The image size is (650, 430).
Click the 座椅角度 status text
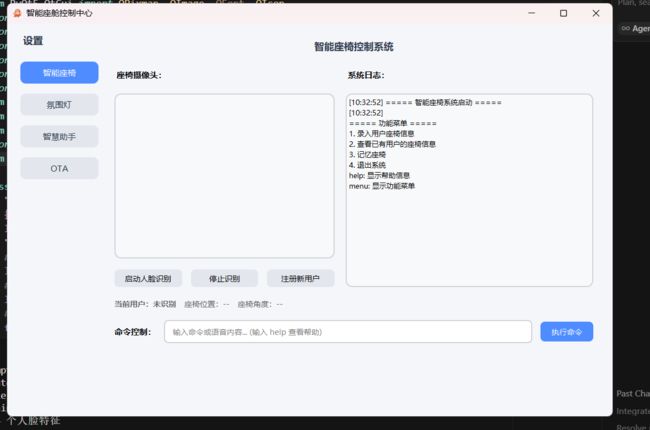point(260,304)
